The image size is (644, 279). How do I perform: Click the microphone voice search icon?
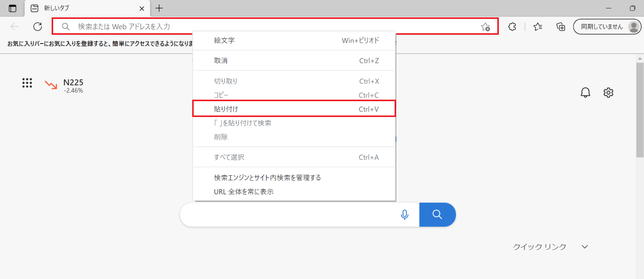(405, 215)
